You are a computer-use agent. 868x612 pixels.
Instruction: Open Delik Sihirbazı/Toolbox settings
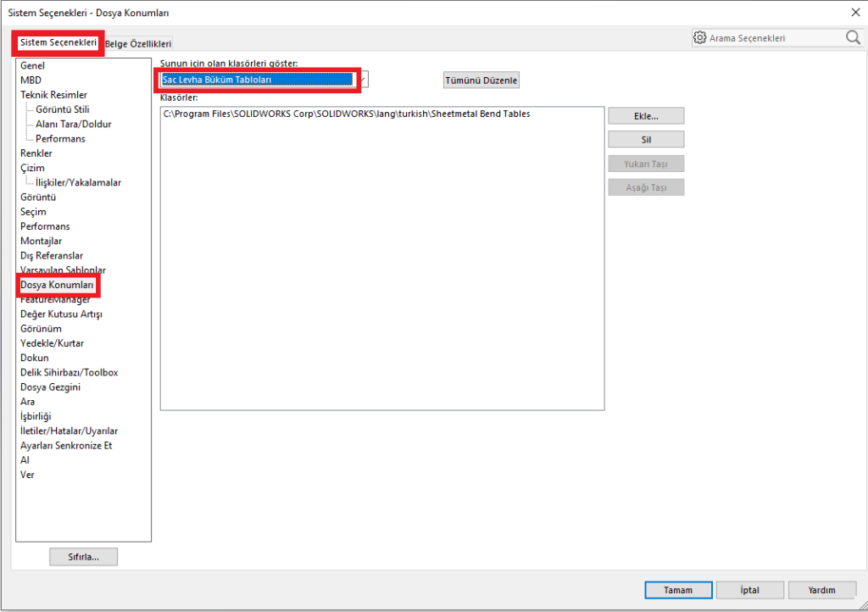tap(69, 372)
